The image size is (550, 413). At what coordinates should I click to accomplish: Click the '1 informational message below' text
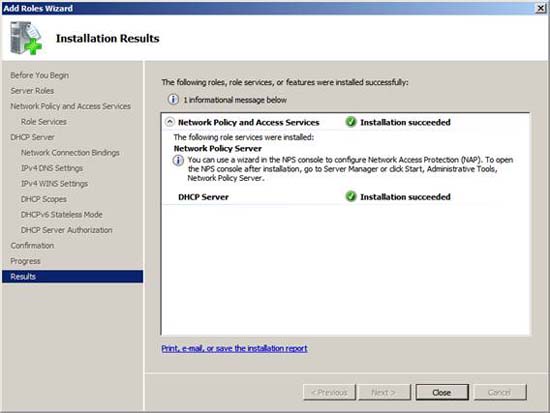(235, 100)
